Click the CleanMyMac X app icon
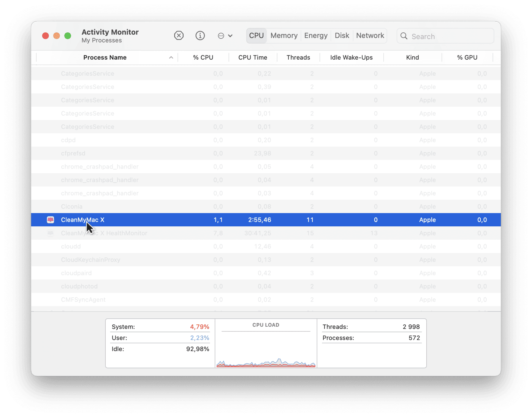 (51, 220)
